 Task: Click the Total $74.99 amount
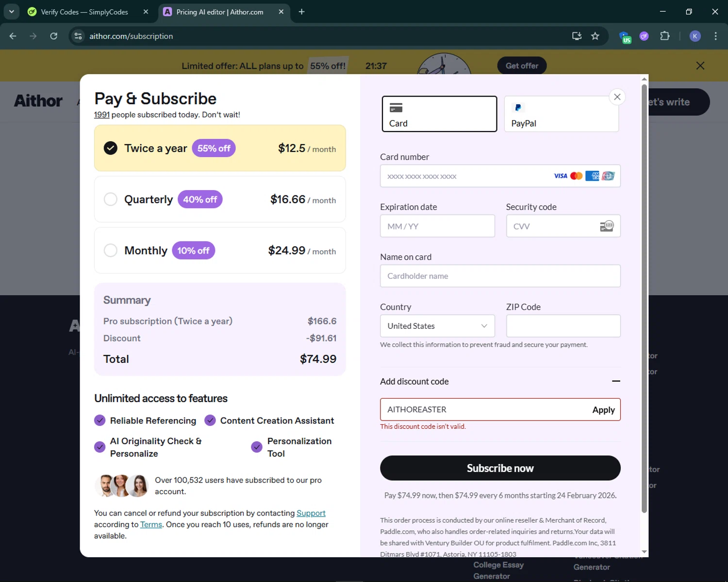(x=318, y=359)
